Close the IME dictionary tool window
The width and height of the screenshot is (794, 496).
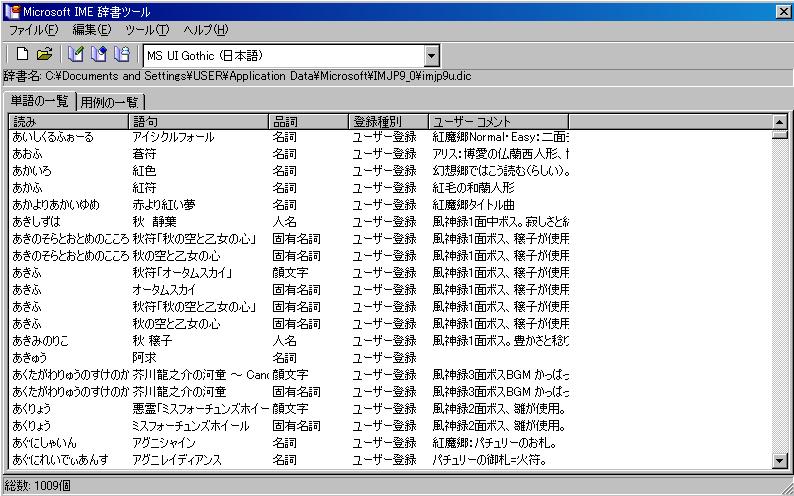point(783,12)
